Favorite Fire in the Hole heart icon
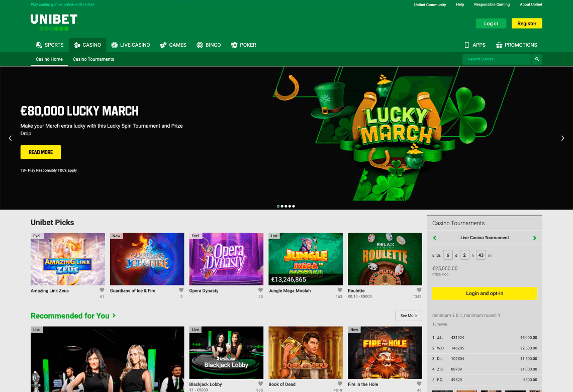 419,383
